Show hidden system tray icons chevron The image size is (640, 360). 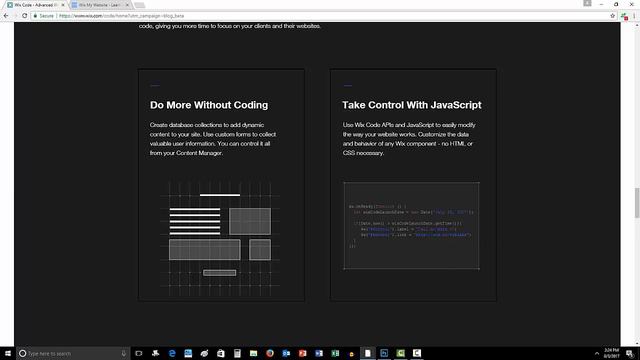coord(597,353)
